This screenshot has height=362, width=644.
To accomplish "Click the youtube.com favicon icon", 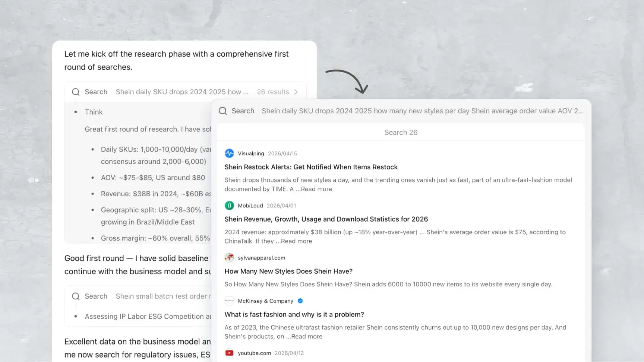I will click(x=229, y=353).
